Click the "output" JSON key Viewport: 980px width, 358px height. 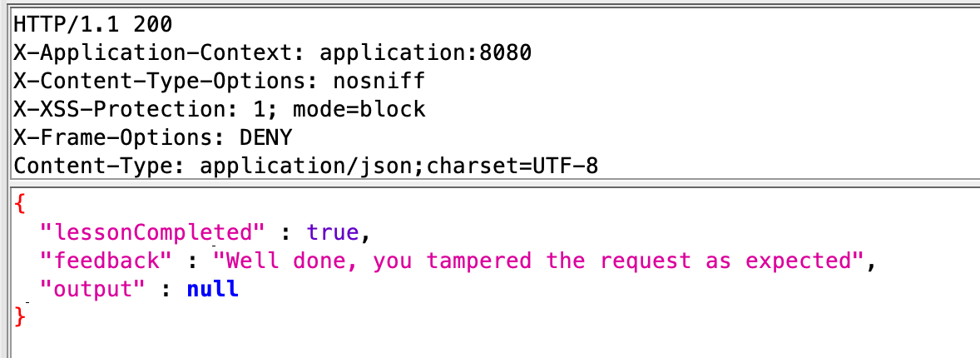point(92,290)
